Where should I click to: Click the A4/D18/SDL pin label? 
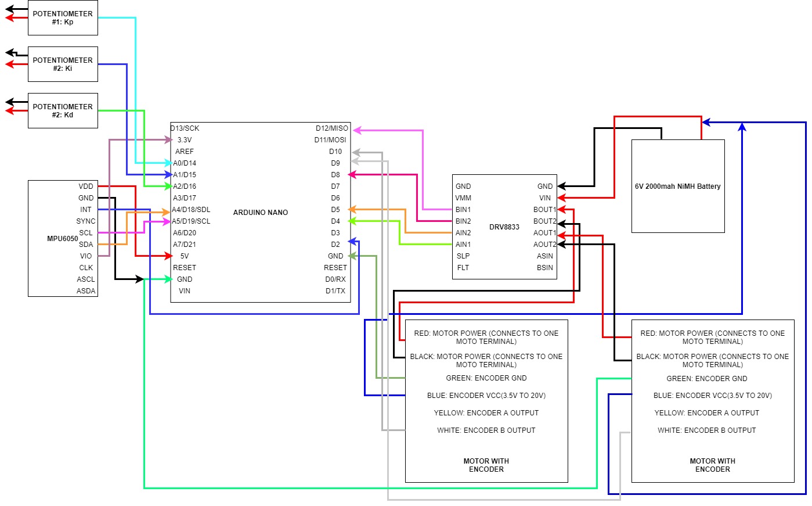(x=192, y=209)
